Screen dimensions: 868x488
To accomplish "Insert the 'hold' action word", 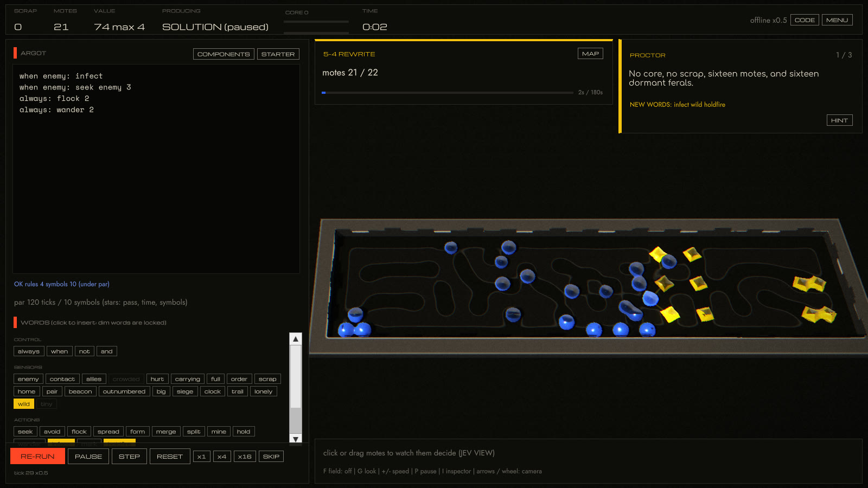I will point(244,432).
